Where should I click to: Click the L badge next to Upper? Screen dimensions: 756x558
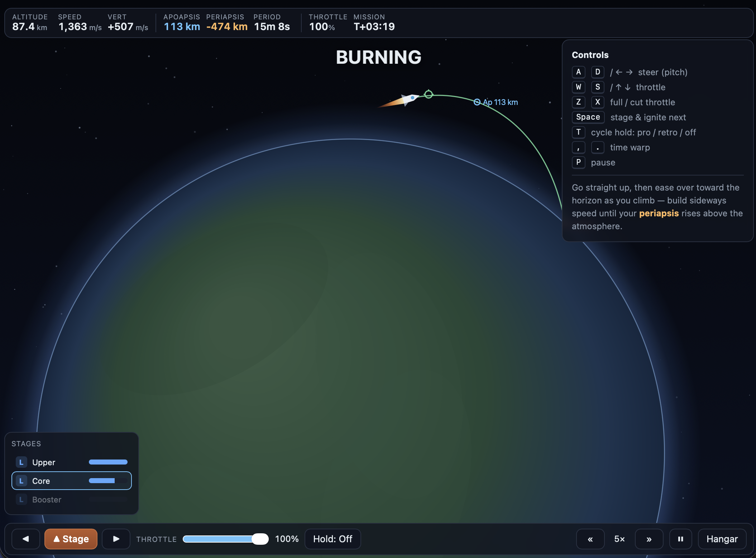21,462
